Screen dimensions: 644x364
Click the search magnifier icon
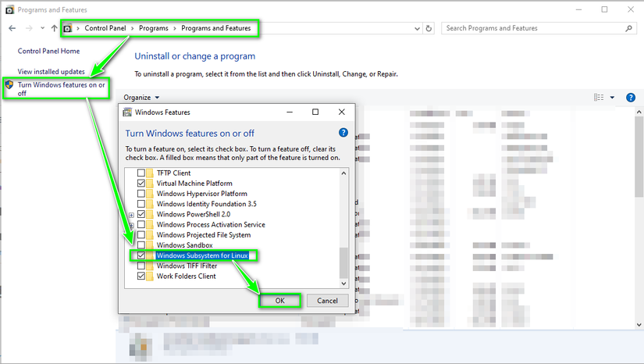click(629, 28)
